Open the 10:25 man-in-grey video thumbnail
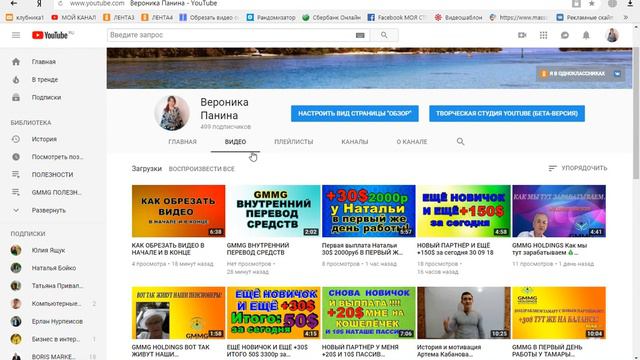Viewport: 640px width, 360px height. click(464, 313)
